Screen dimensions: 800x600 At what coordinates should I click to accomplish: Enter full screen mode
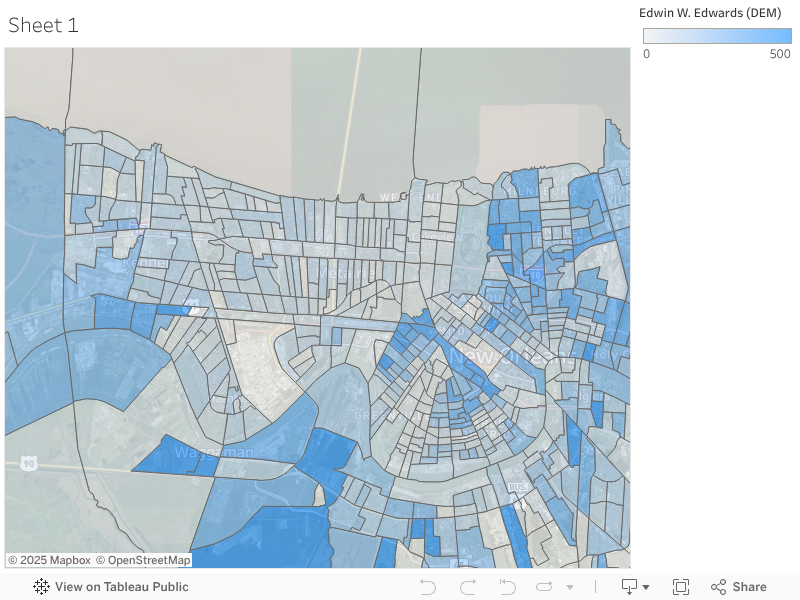[x=681, y=587]
